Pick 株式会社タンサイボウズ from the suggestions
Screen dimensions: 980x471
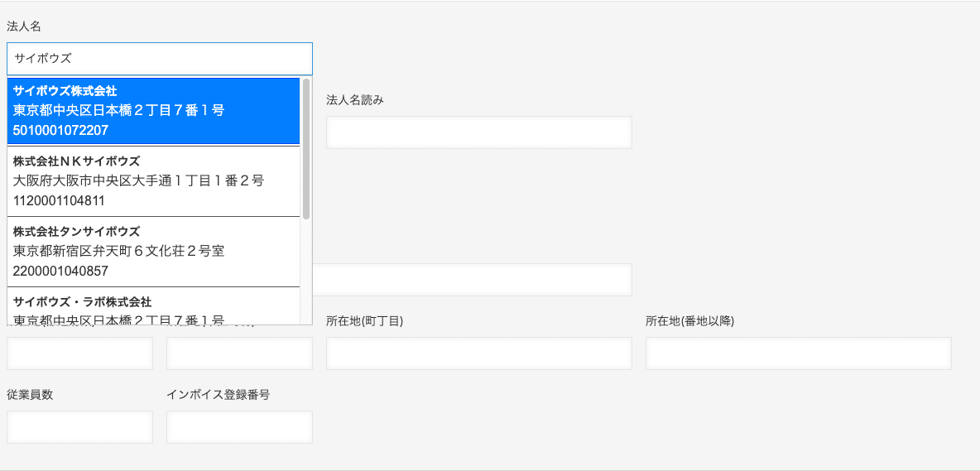tap(153, 252)
